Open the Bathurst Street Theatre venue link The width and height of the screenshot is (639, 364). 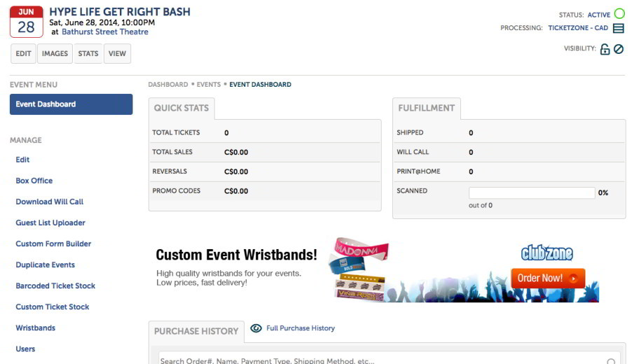point(104,31)
